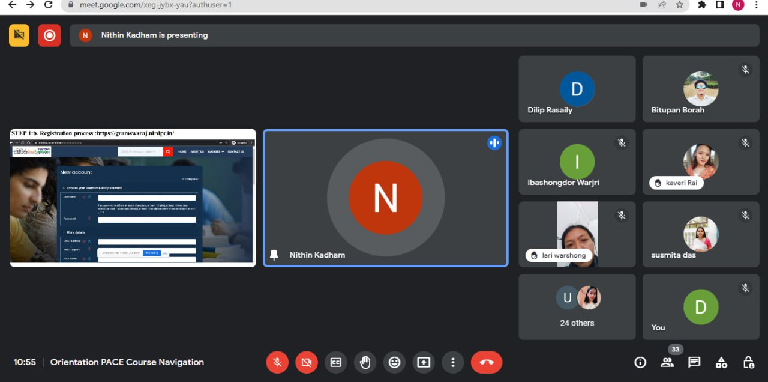Image resolution: width=768 pixels, height=382 pixels.
Task: Select Bitupan Borah's participant tile
Action: 701,89
